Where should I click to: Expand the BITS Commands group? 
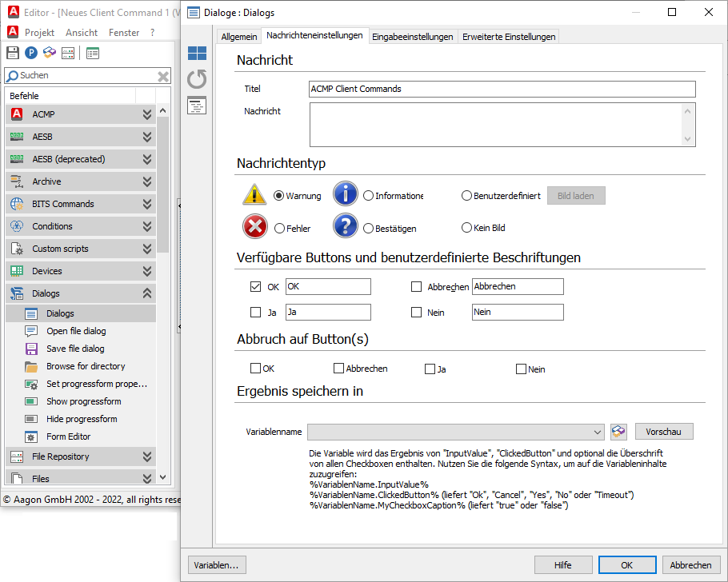(146, 204)
